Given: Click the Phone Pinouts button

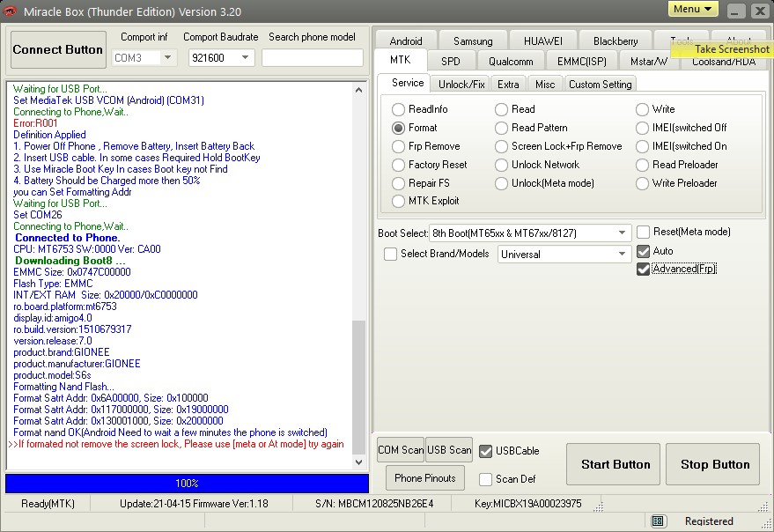Looking at the screenshot, I should tap(425, 478).
